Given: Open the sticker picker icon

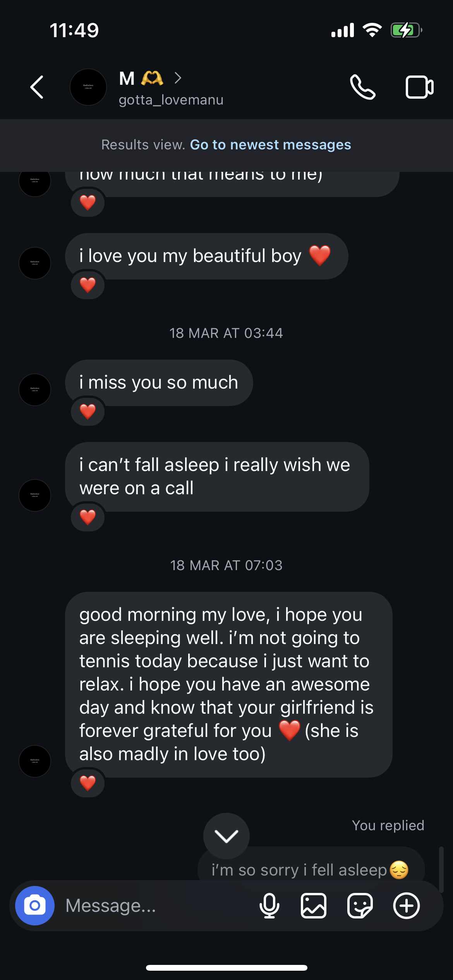Looking at the screenshot, I should coord(360,905).
